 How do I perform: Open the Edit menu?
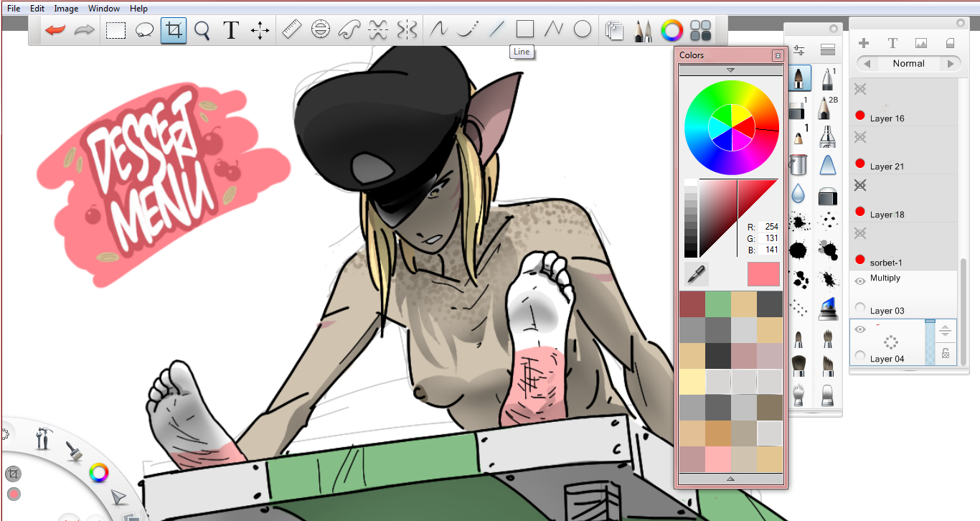click(37, 9)
